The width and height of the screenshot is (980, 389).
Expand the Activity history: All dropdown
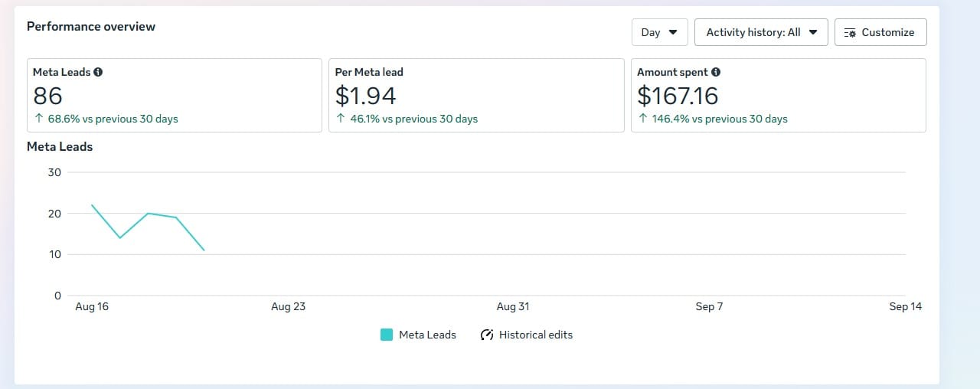[761, 32]
